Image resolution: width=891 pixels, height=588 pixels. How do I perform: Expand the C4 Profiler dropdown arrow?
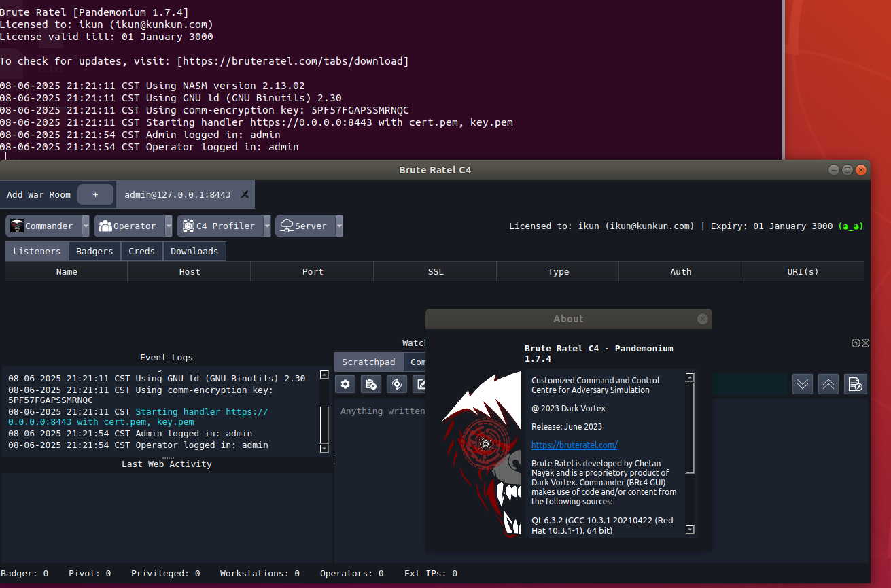click(267, 226)
